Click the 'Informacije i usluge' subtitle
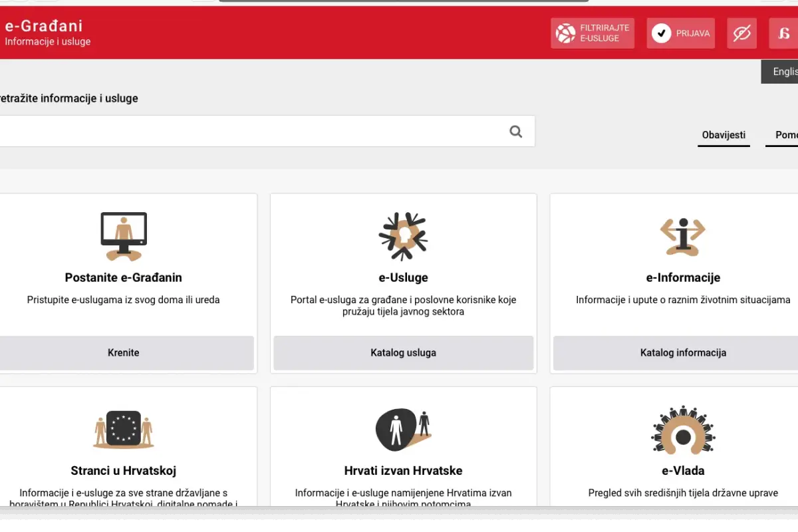This screenshot has width=798, height=532. coord(48,41)
